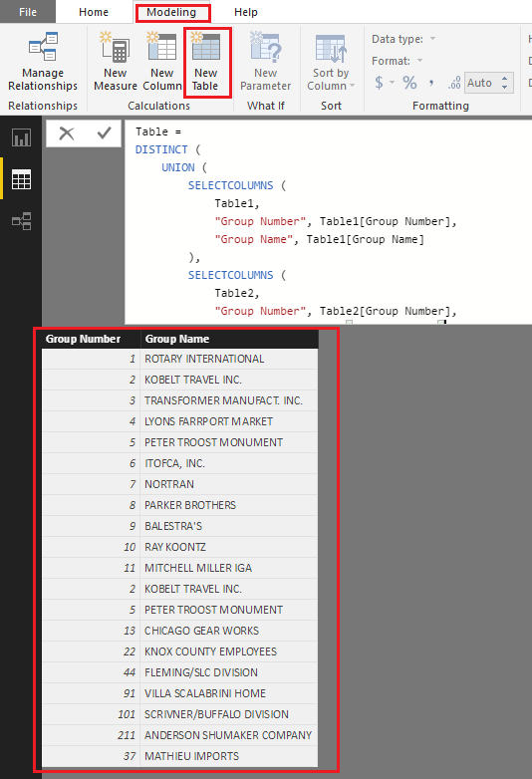
Task: Commit the formula with the checkmark
Action: tap(104, 133)
